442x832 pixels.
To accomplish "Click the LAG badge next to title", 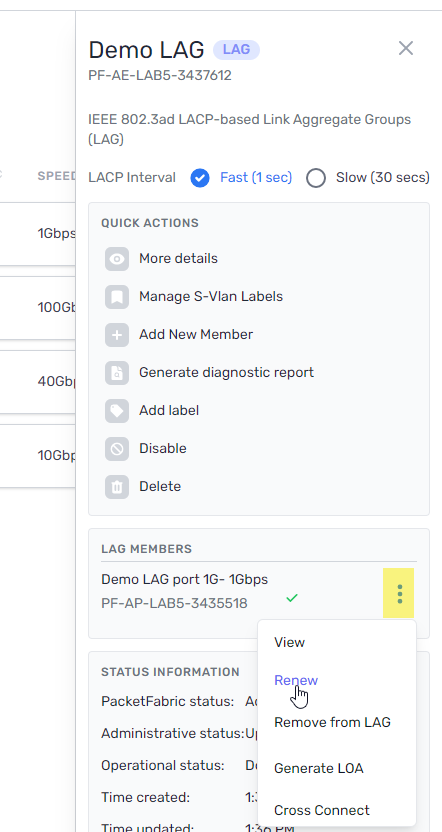I will pos(236,50).
